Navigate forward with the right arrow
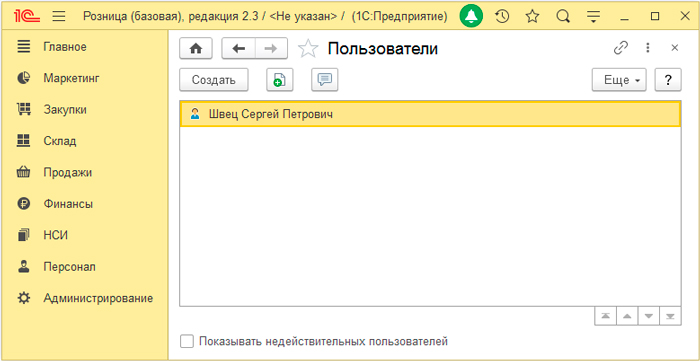Screen dimensions: 700x361 [x=271, y=48]
